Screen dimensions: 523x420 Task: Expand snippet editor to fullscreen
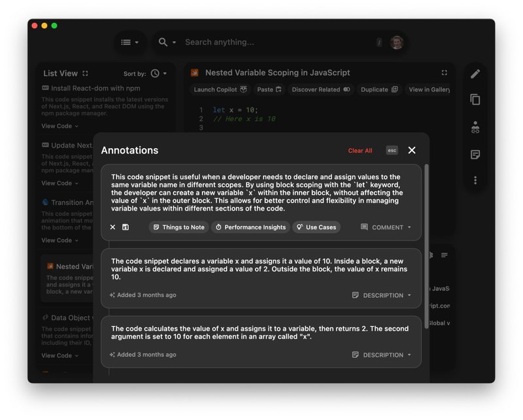point(444,73)
